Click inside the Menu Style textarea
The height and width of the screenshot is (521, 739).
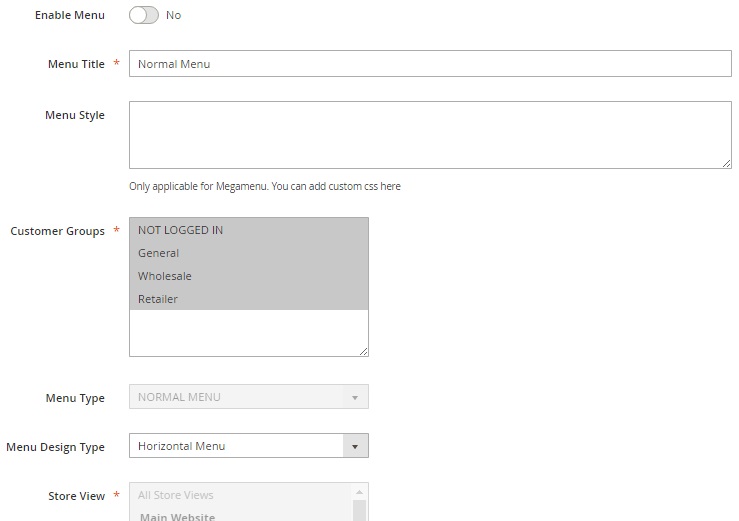coord(430,134)
